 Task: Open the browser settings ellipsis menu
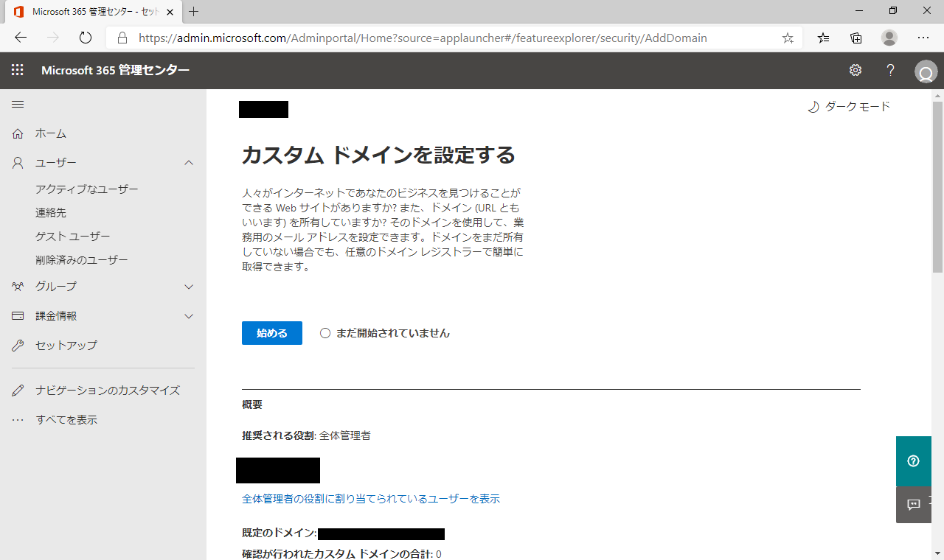point(923,38)
